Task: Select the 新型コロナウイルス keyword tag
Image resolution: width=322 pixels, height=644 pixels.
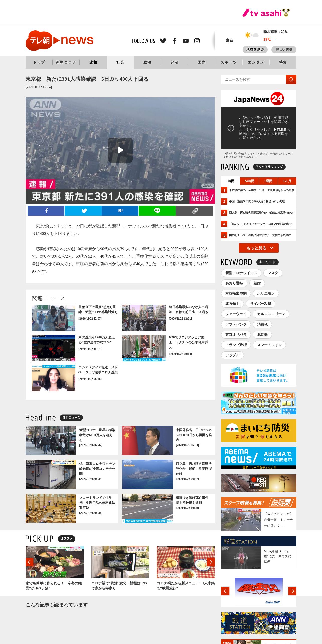Action: coord(241,273)
